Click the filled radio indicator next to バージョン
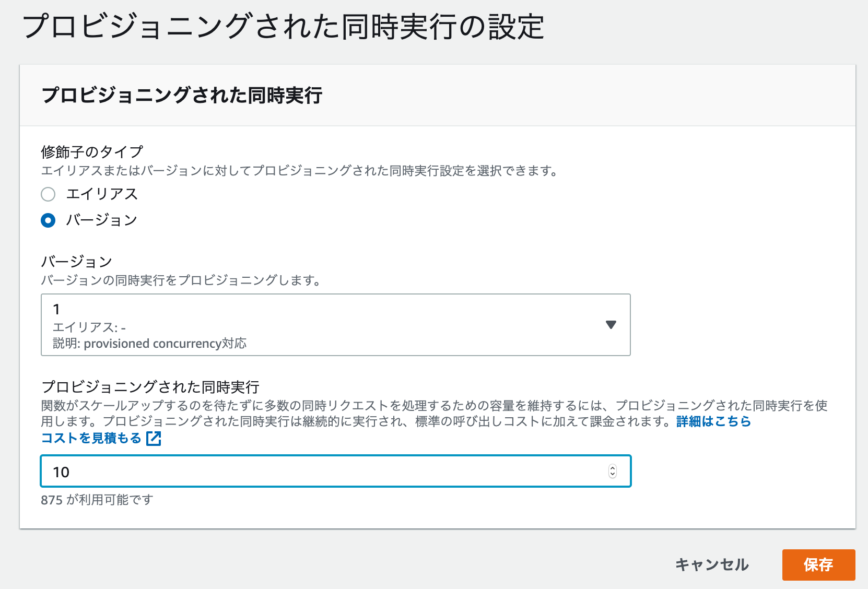868x589 pixels. pos(48,220)
